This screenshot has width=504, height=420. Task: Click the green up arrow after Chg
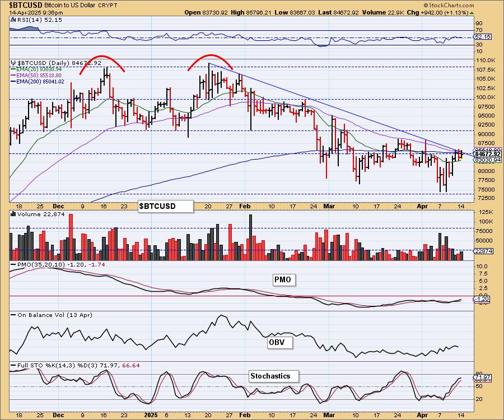[x=472, y=12]
